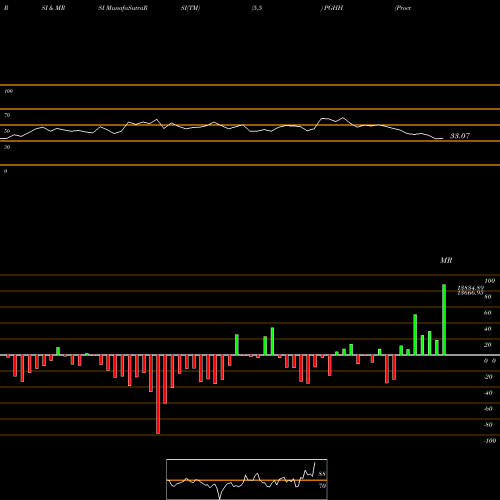
Task: Click the 'SI & MR' header text
Action: click(53, 8)
